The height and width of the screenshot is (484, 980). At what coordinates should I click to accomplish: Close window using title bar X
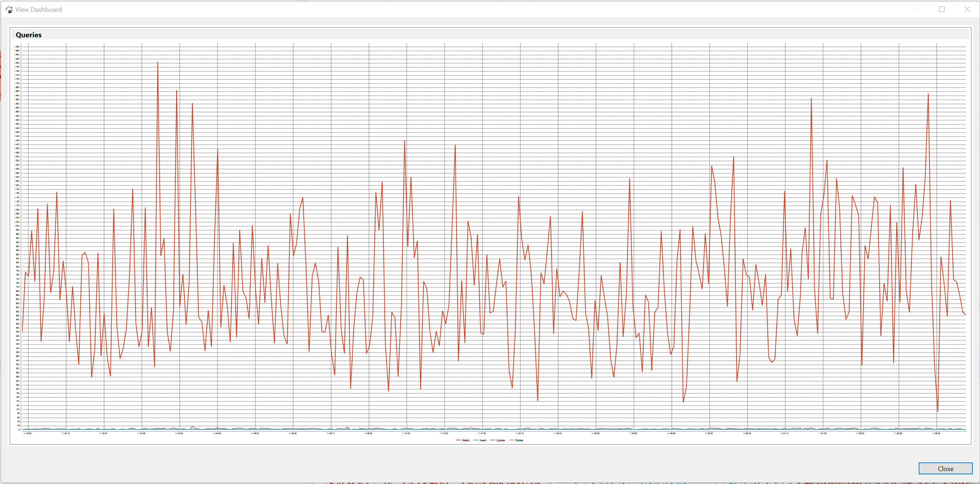pyautogui.click(x=967, y=9)
